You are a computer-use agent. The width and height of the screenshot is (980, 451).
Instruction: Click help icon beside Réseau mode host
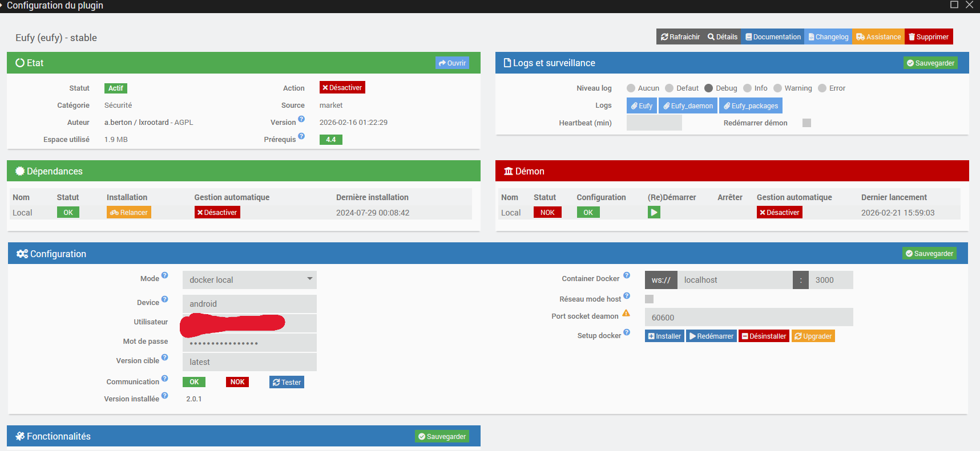[x=626, y=296]
